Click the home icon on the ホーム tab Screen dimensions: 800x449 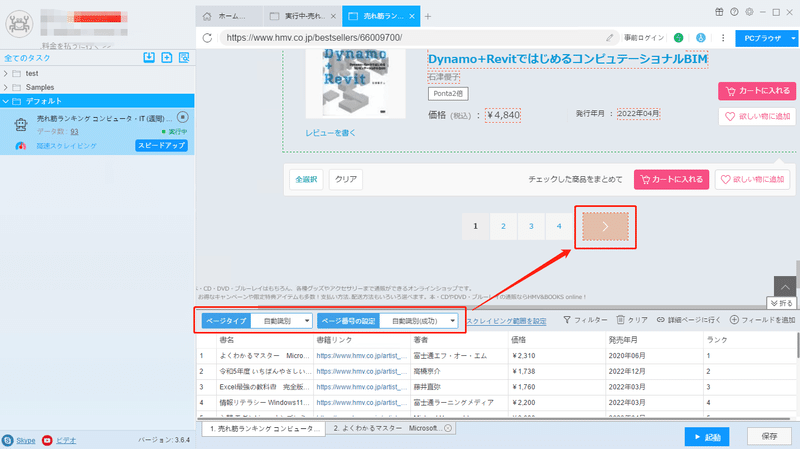coord(207,16)
